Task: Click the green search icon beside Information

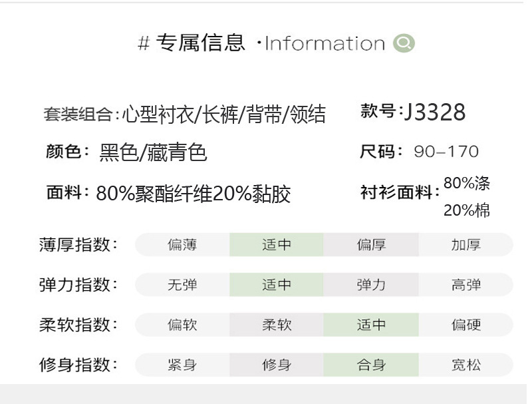Action: click(x=404, y=44)
